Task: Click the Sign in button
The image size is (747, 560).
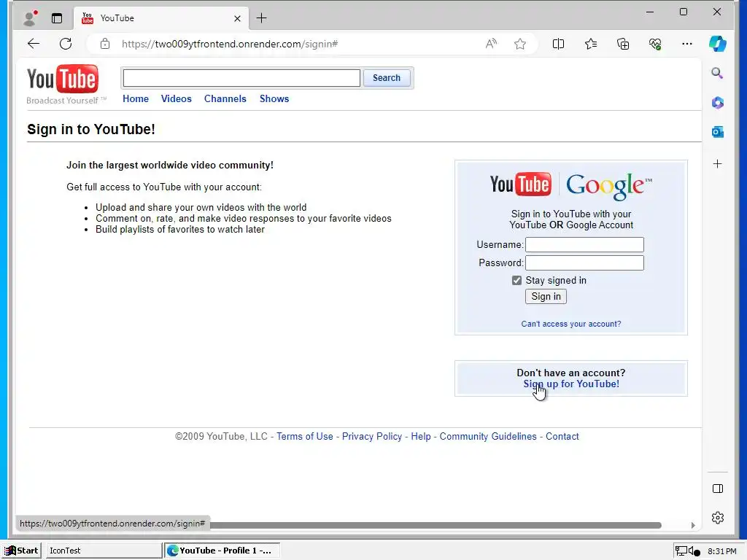Action: [x=546, y=296]
